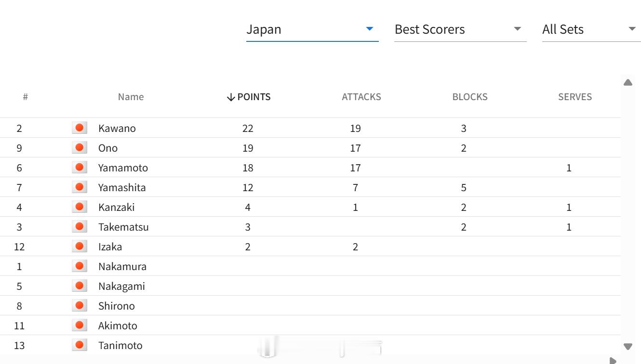Image resolution: width=641 pixels, height=364 pixels.
Task: Sort by the Name column header
Action: (131, 97)
